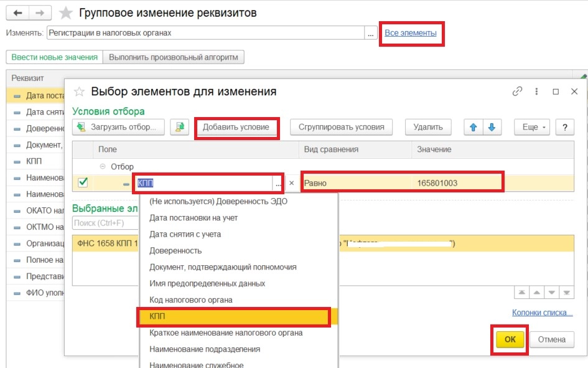Collapse the Отбор group node
588x368 pixels.
pos(103,166)
